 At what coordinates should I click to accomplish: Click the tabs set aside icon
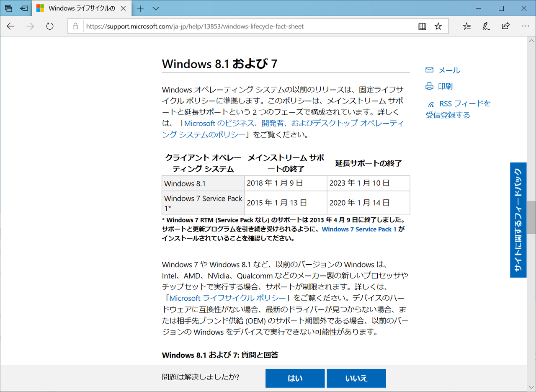pyautogui.click(x=9, y=8)
